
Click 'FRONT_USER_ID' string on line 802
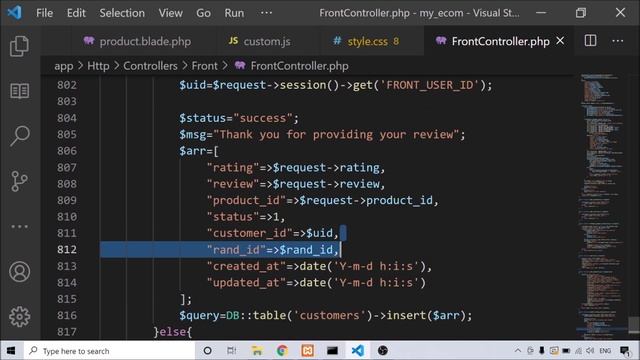point(429,85)
